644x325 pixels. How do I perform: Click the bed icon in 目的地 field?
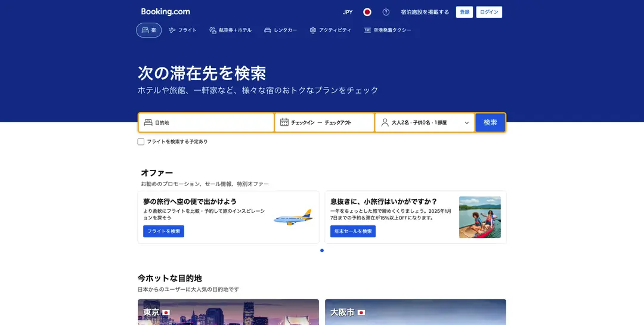[x=148, y=122]
